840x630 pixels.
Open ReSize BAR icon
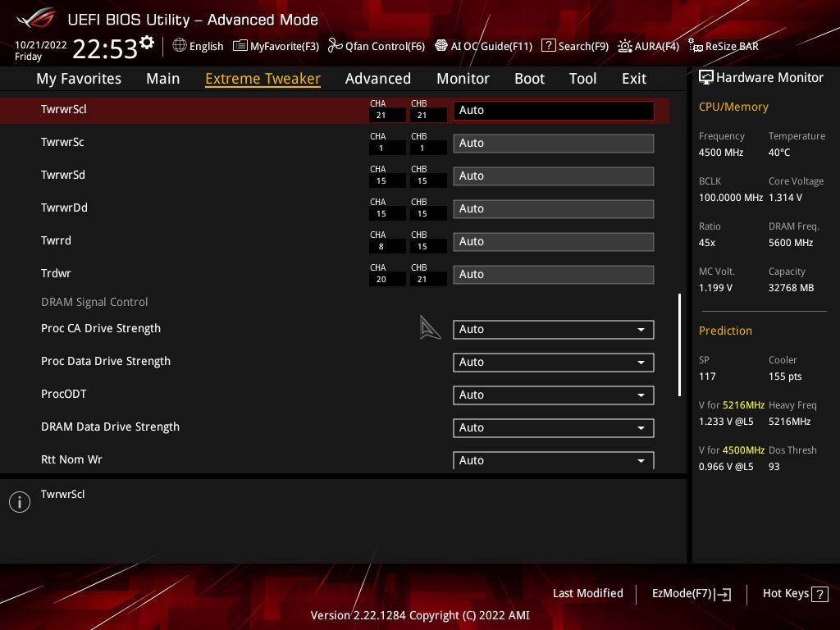coord(696,46)
